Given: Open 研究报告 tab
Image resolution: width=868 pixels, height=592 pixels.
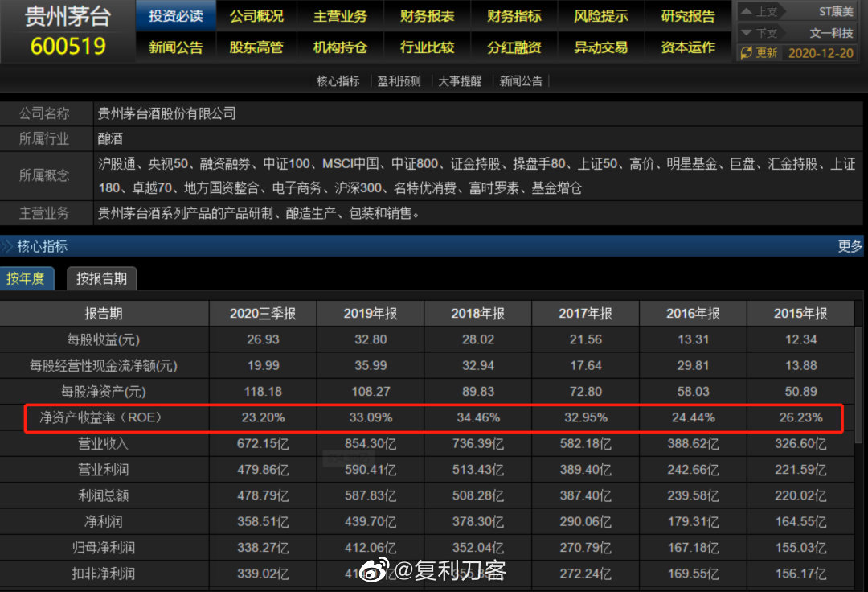Looking at the screenshot, I should pyautogui.click(x=687, y=16).
